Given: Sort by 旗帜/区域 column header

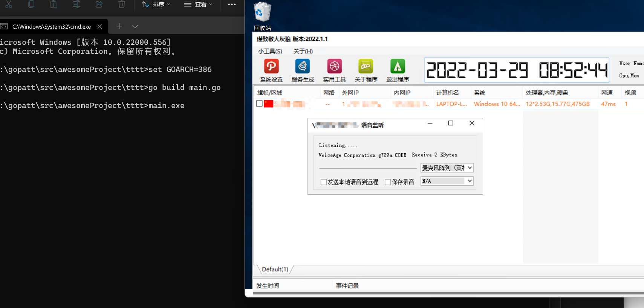Looking at the screenshot, I should [287, 93].
